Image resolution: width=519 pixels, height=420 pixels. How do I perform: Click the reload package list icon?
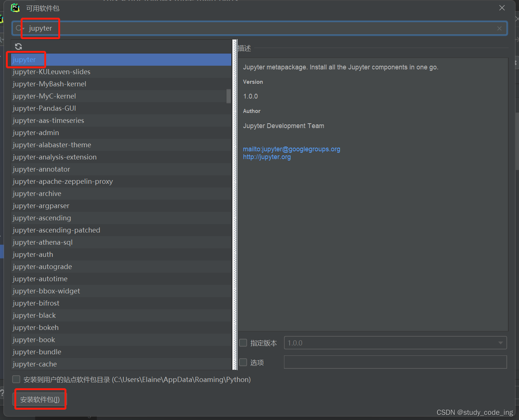(x=18, y=47)
